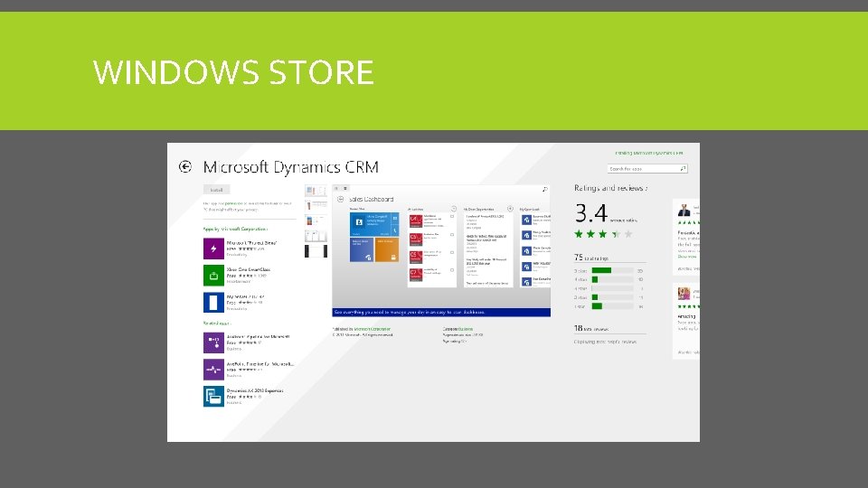The width and height of the screenshot is (868, 488).
Task: Open the Installing Microsoft Dynamics CRM status link
Action: 649,153
